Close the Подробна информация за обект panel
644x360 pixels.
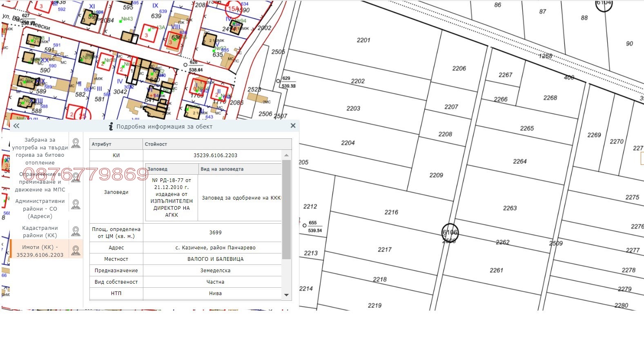click(293, 126)
